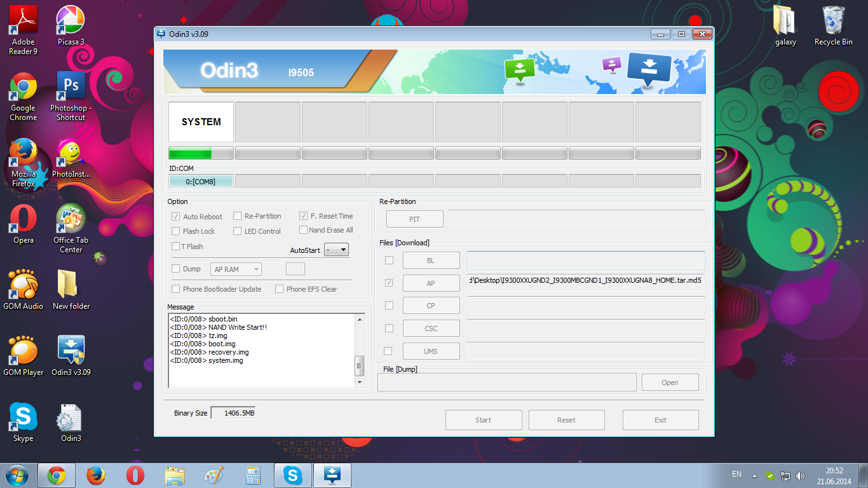Click the AP file path field
Image resolution: width=868 pixels, height=488 pixels.
coord(586,283)
